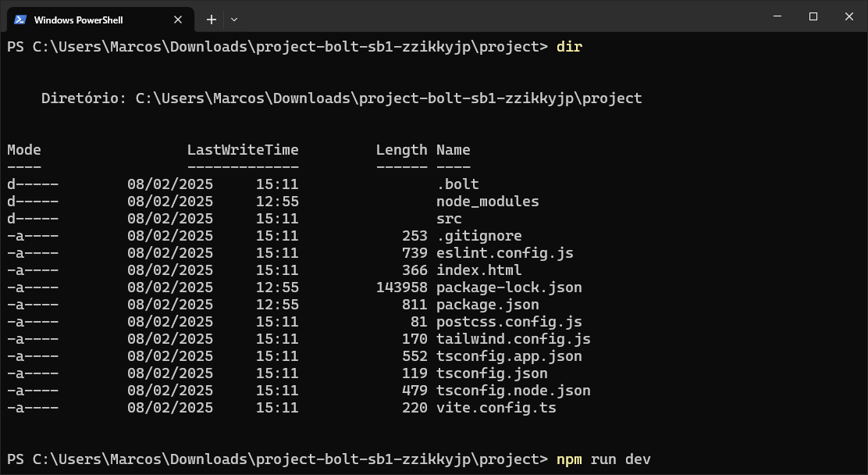Click the LastWriteTime column header
This screenshot has width=868, height=475.
click(243, 150)
